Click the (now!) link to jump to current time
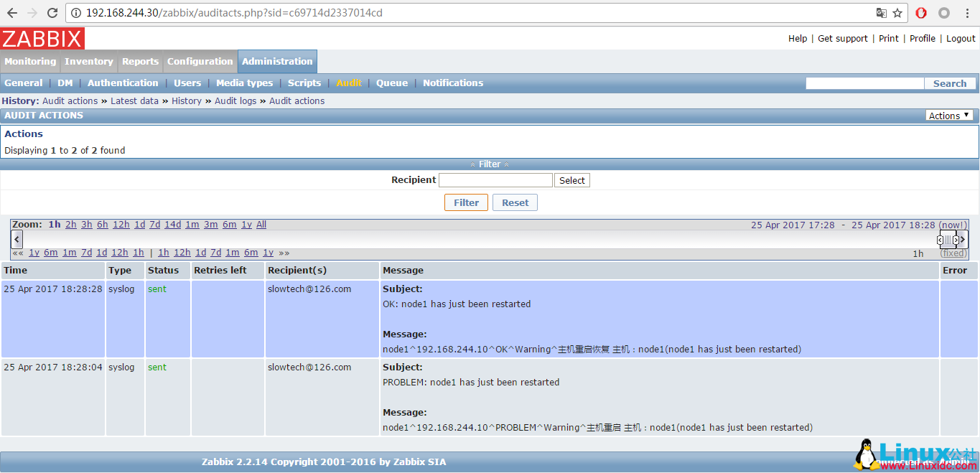 tap(952, 225)
